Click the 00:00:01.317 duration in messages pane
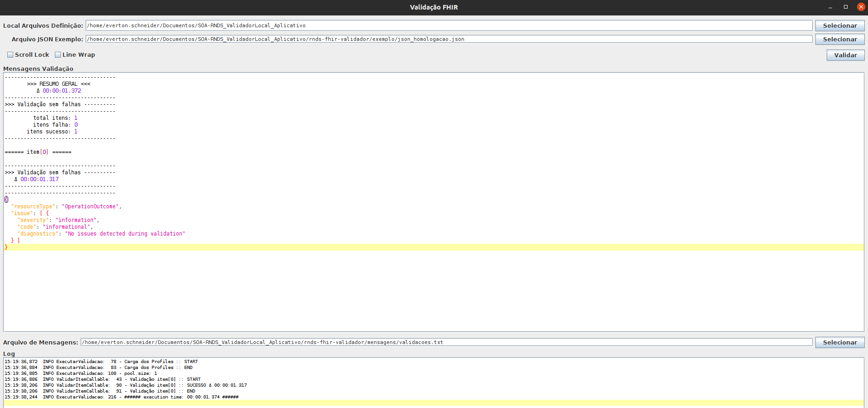Image resolution: width=868 pixels, height=408 pixels. pyautogui.click(x=39, y=179)
